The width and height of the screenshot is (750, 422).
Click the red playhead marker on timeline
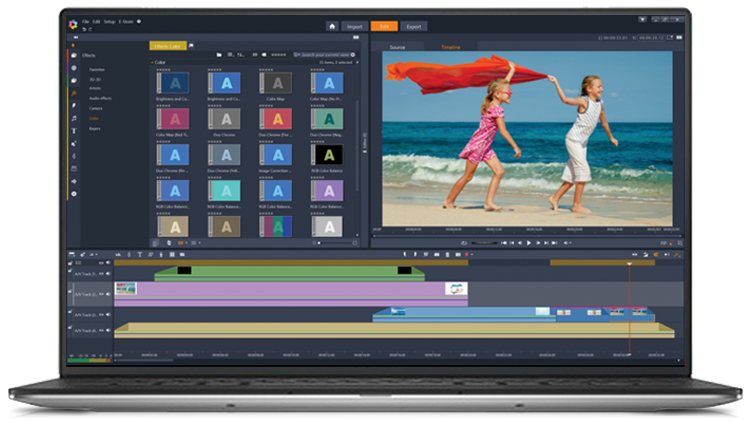point(629,264)
